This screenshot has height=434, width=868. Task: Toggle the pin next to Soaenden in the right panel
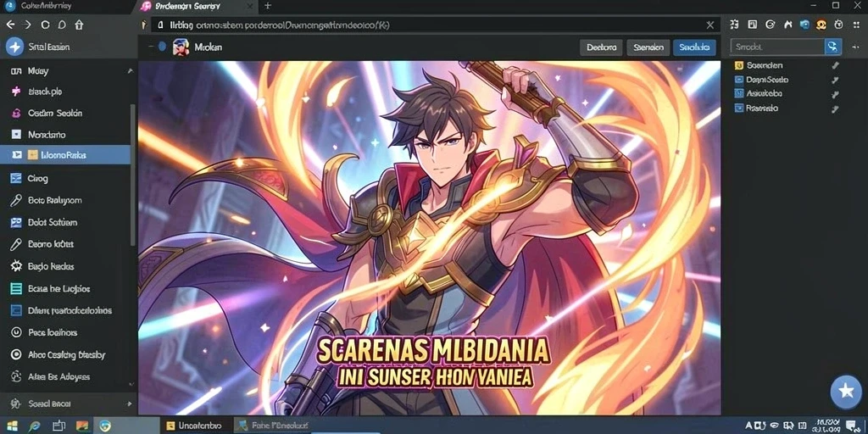835,65
